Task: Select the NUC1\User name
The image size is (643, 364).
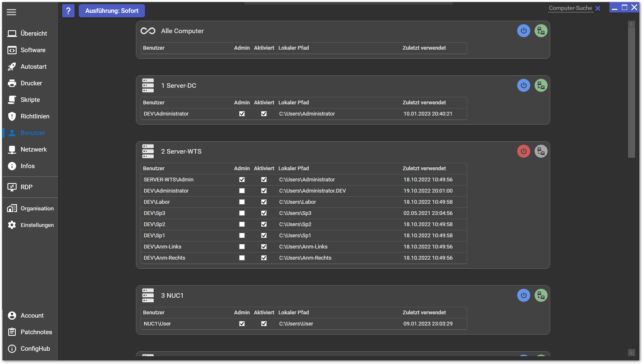Action: tap(157, 324)
